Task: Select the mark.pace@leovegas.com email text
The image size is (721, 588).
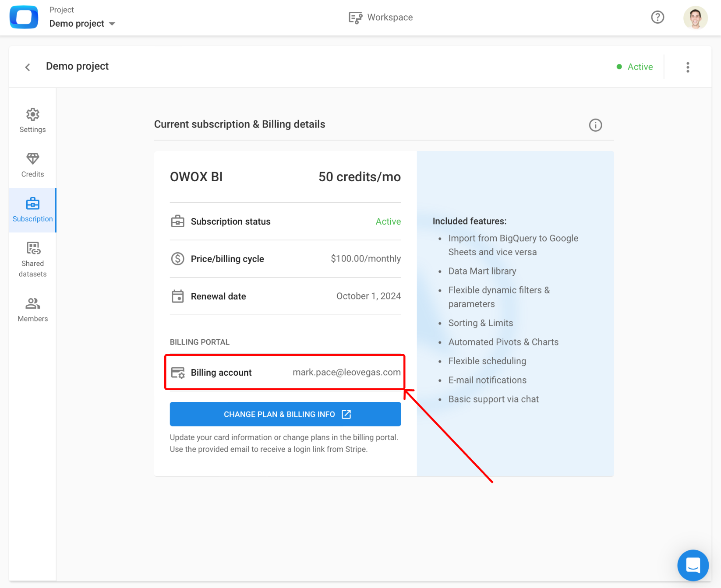Action: [347, 373]
